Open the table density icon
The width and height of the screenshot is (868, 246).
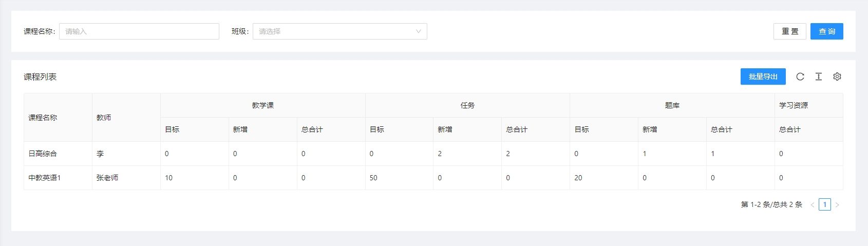(x=819, y=77)
